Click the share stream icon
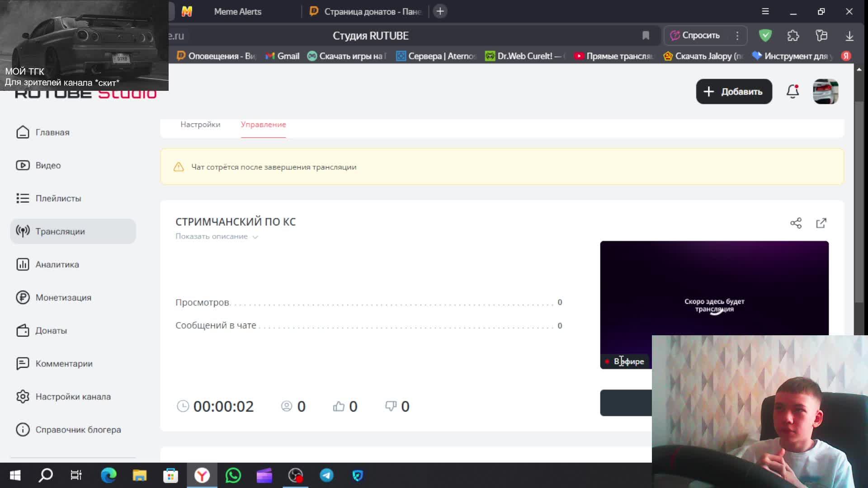 tap(796, 223)
